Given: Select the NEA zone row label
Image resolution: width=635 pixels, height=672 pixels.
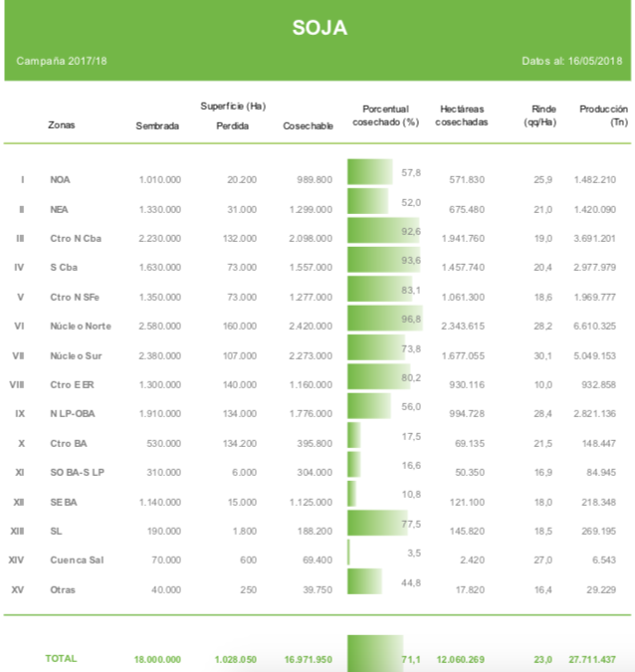Looking at the screenshot, I should pyautogui.click(x=59, y=209).
